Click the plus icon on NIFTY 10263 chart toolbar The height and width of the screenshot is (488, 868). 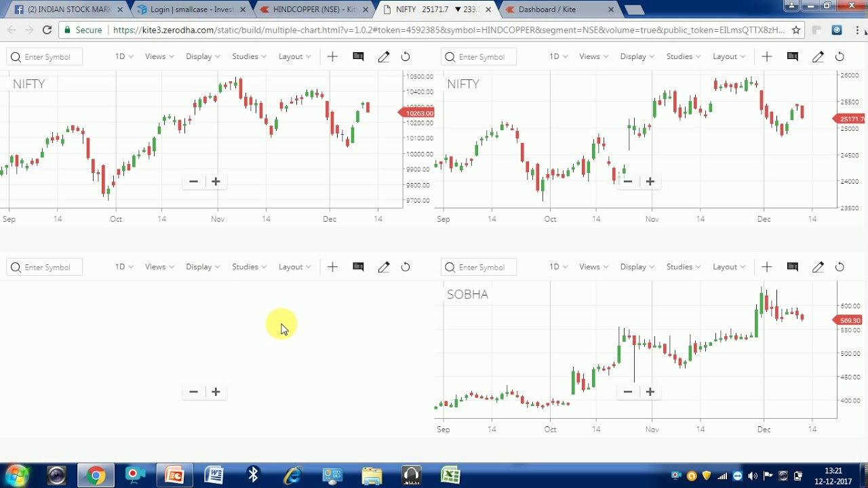click(x=332, y=57)
